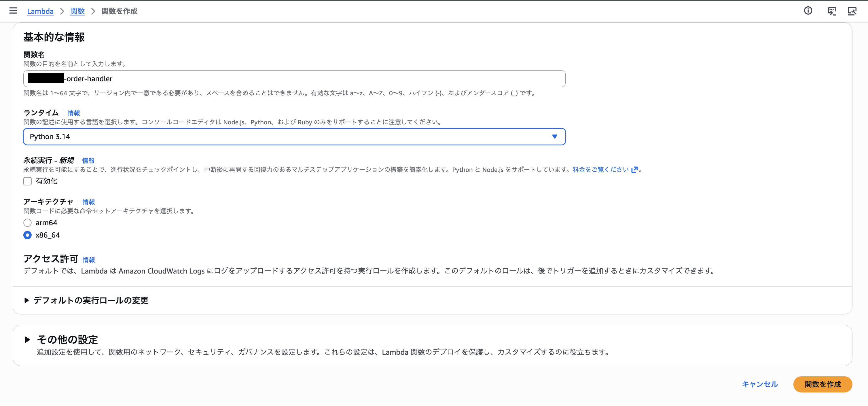Image resolution: width=868 pixels, height=406 pixels.
Task: Click 情報 next to アーキテクチャ
Action: (89, 202)
